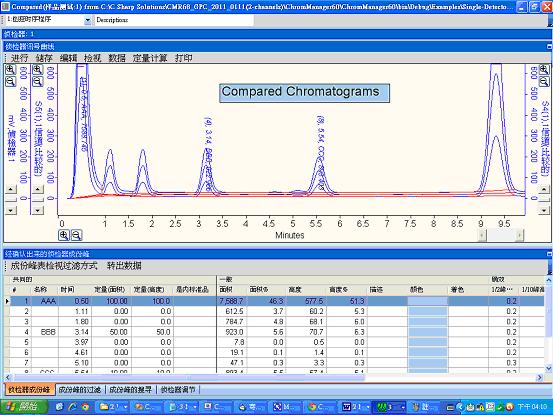553x415 pixels.
Task: Shift S4(1) right axis up with arrow
Action: 544,189
